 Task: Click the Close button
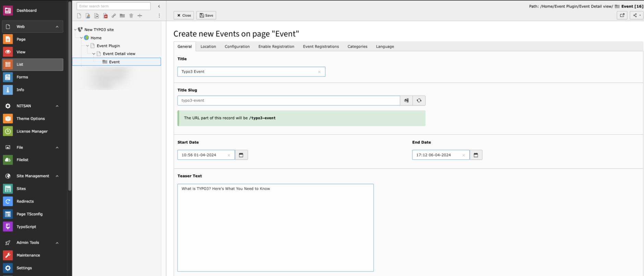(184, 15)
